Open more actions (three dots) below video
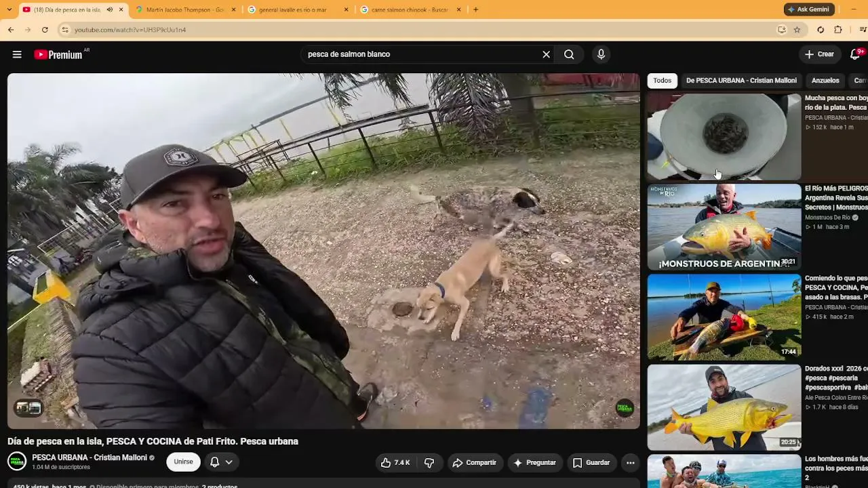The image size is (868, 488). [x=630, y=463]
